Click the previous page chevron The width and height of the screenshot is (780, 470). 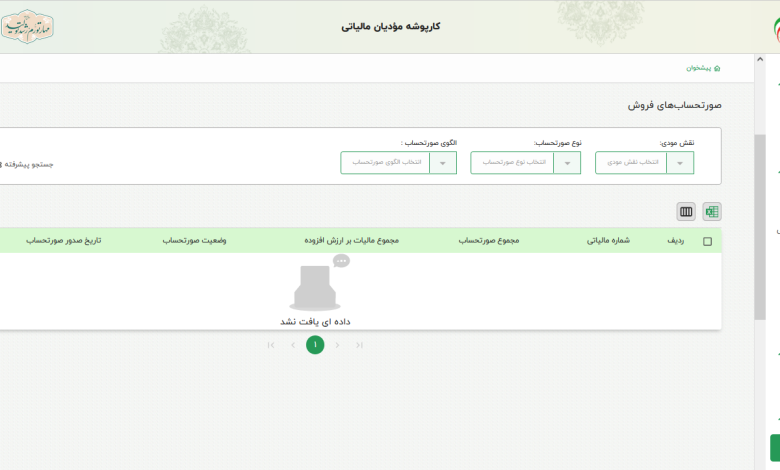(x=293, y=345)
